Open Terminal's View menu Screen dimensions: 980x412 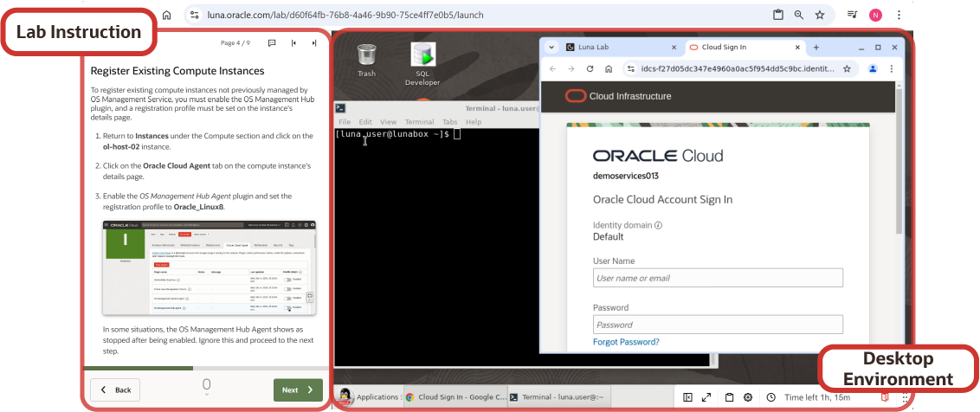coord(388,122)
